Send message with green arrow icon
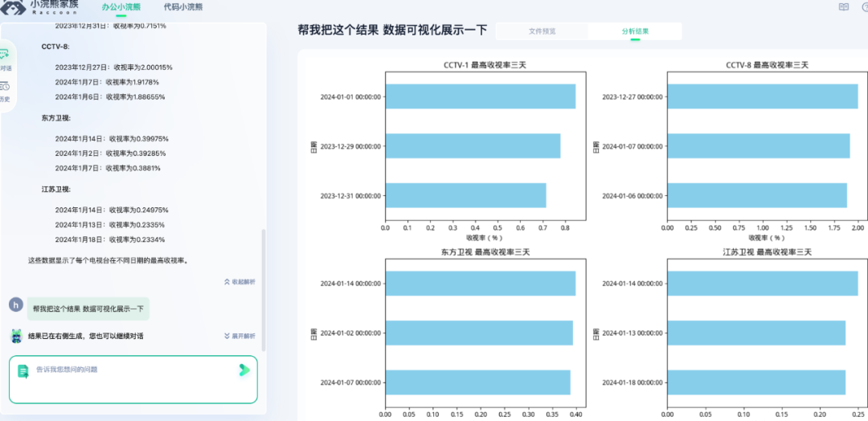Image resolution: width=868 pixels, height=421 pixels. tap(244, 370)
